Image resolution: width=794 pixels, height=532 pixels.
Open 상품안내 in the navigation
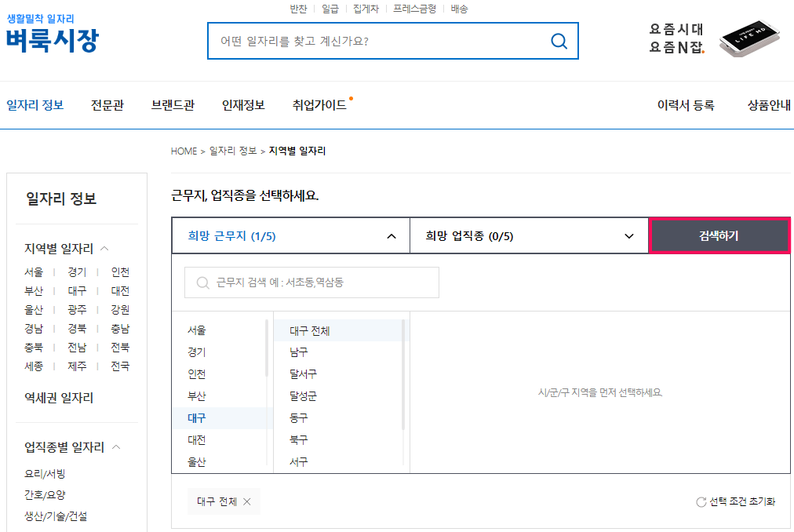(769, 105)
